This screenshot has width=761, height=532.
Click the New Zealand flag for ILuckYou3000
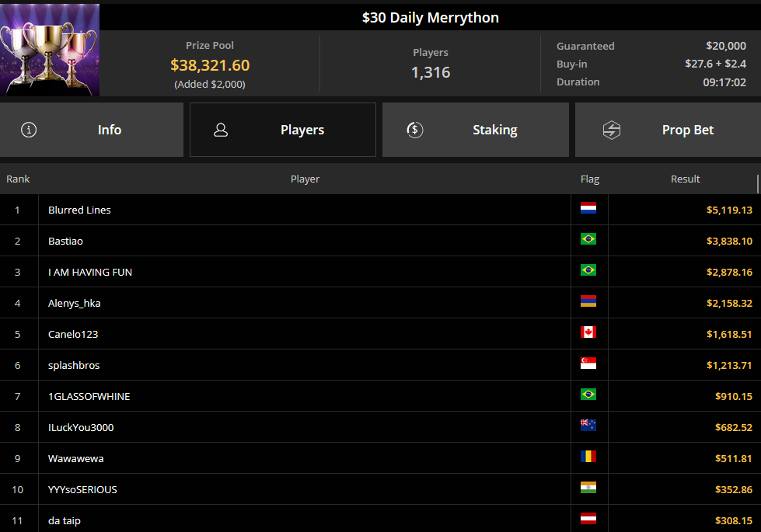coord(588,426)
